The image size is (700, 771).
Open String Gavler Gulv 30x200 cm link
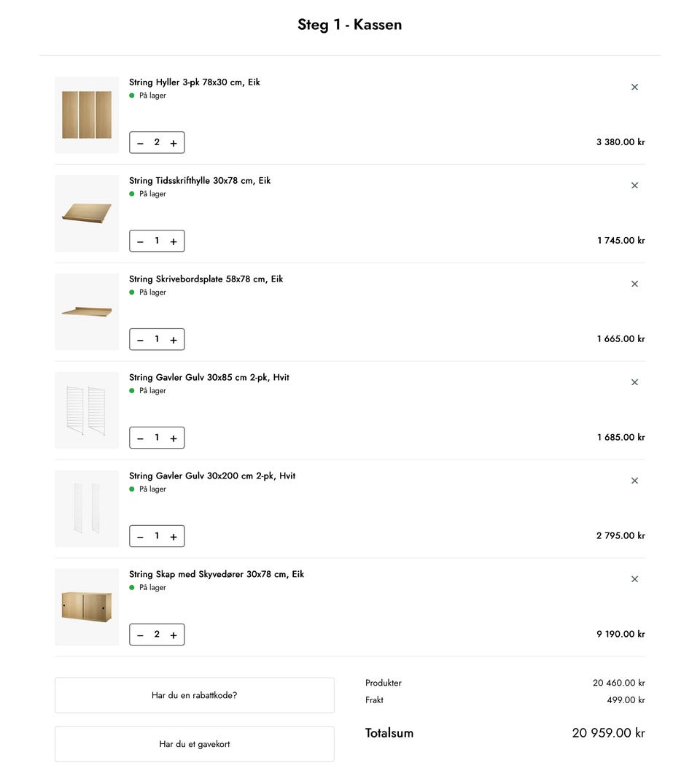[x=212, y=476]
